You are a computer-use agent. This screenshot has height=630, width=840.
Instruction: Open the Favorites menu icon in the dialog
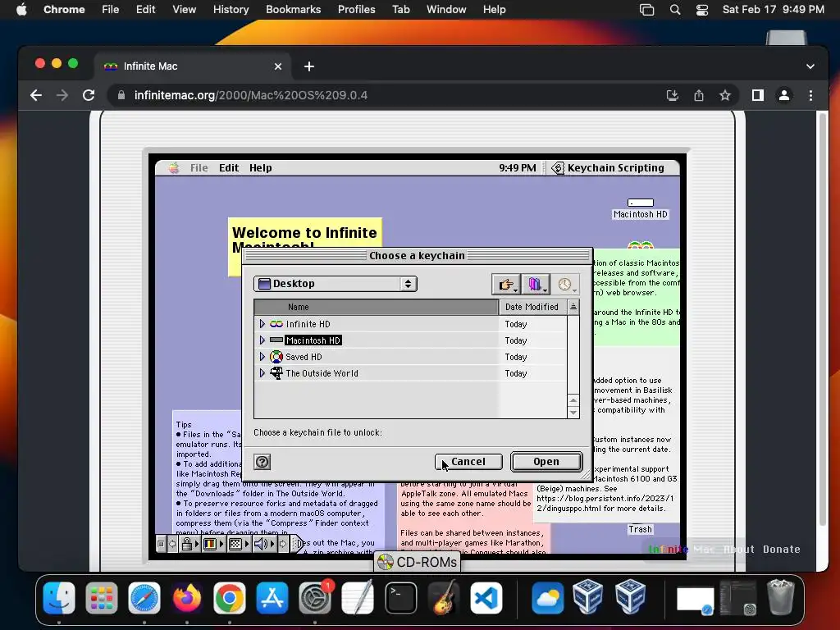[535, 284]
